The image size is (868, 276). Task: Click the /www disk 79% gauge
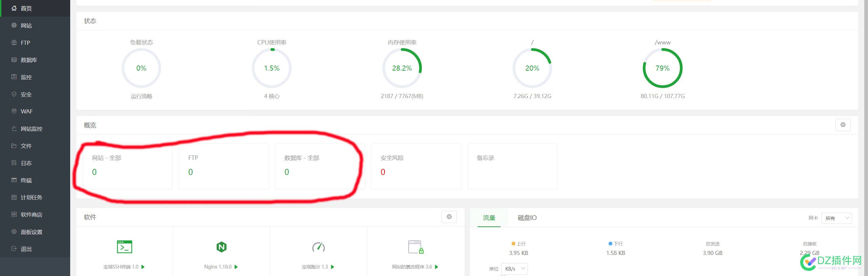point(663,68)
